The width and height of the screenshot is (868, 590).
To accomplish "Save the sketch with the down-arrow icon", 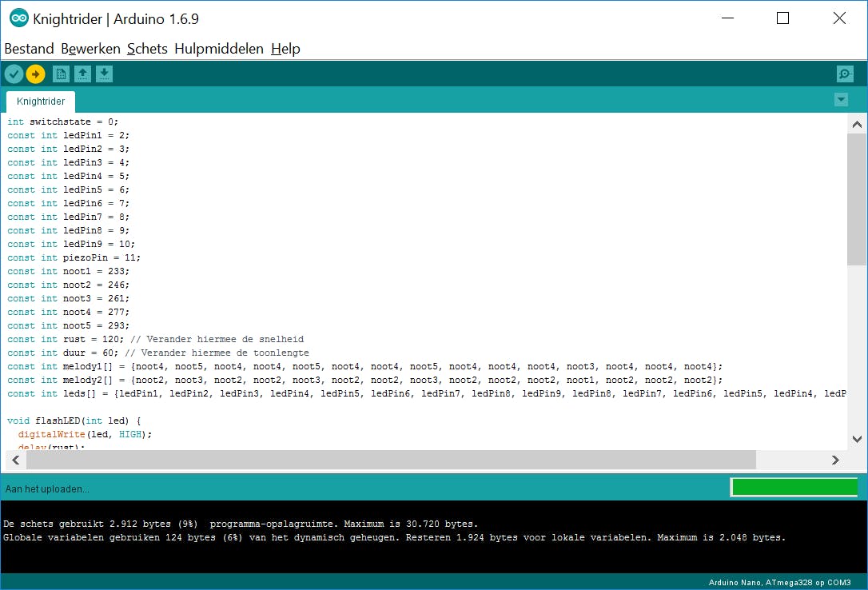I will [x=104, y=74].
